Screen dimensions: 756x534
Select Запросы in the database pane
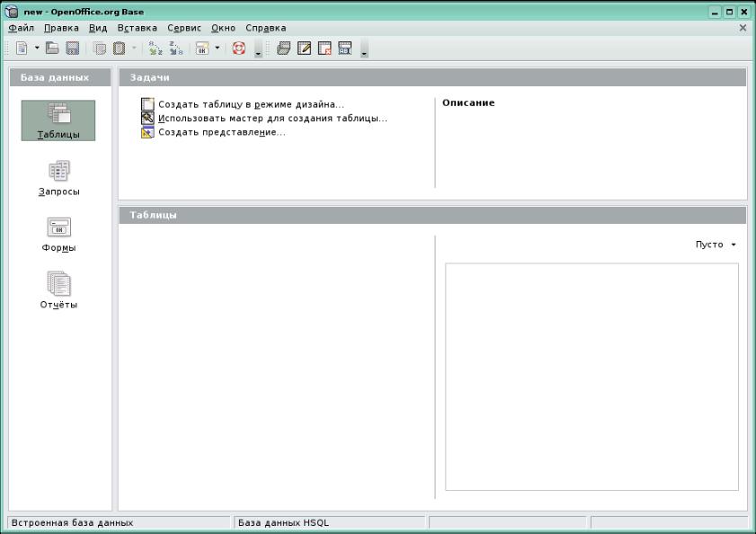tap(58, 178)
